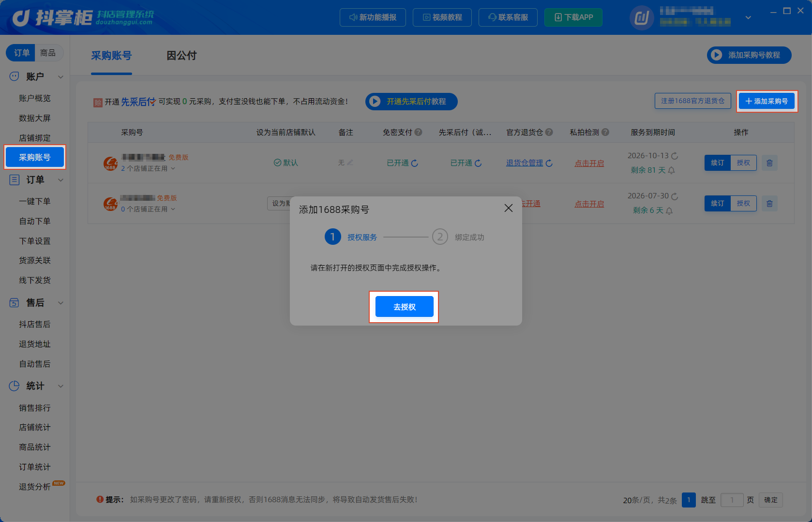Play the 添加采购号教程 video tutorial
Screen dimensions: 812x522
(x=749, y=55)
